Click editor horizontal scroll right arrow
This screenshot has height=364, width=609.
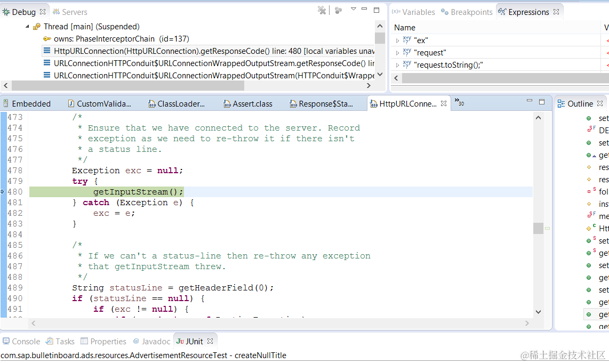point(527,323)
